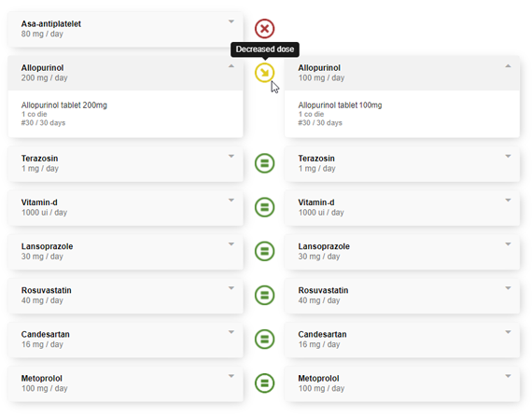The height and width of the screenshot is (417, 532).
Task: Expand the Asa-antiplatelet 80 mg card arrow
Action: (231, 21)
